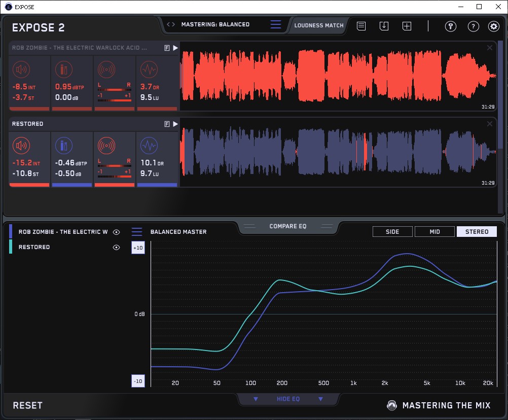This screenshot has width=508, height=420.
Task: Collapse the EQ panel via Hide EQ
Action: click(288, 399)
